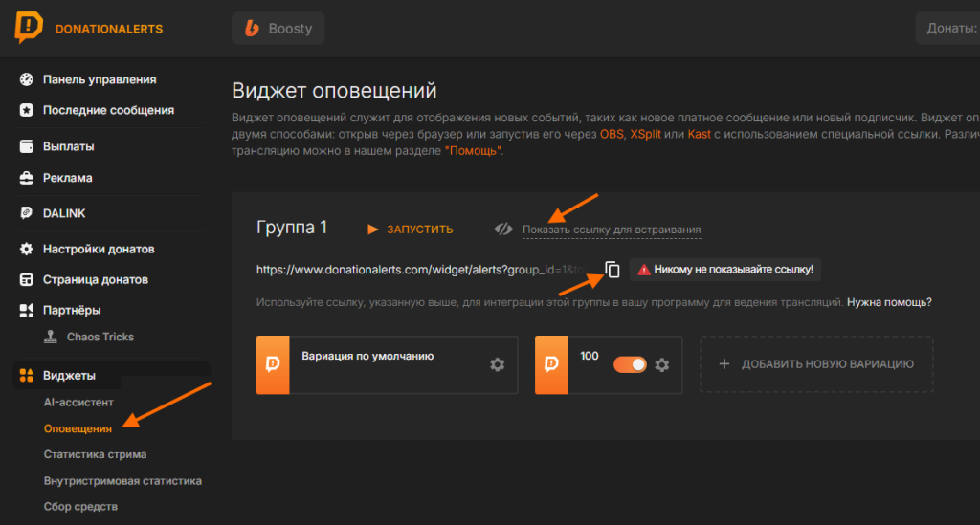Click the Никому не показывайте ссылку warning
Screen dimensions: 980x525
point(725,270)
